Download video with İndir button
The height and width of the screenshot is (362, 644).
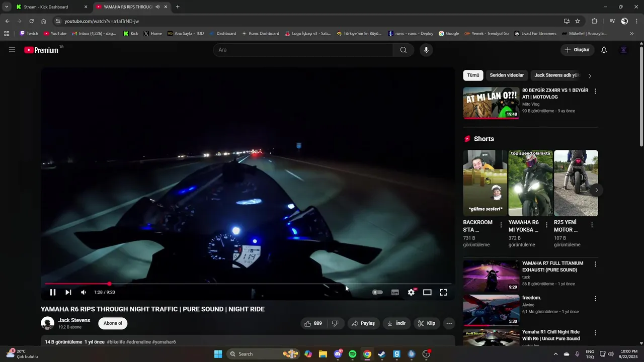coord(396,323)
